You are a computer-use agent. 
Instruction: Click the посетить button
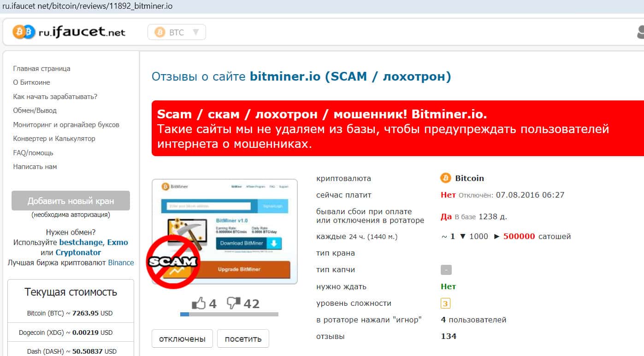click(x=243, y=339)
